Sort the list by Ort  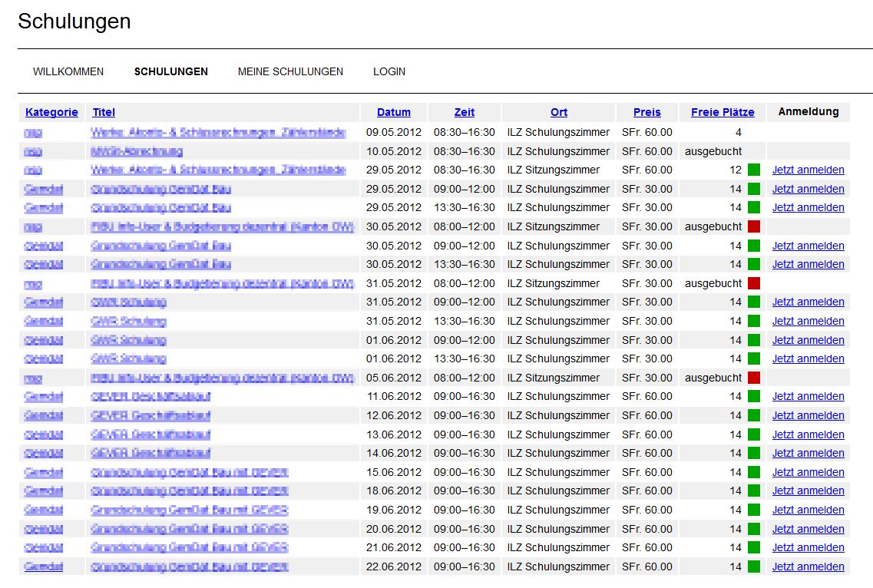[x=559, y=112]
